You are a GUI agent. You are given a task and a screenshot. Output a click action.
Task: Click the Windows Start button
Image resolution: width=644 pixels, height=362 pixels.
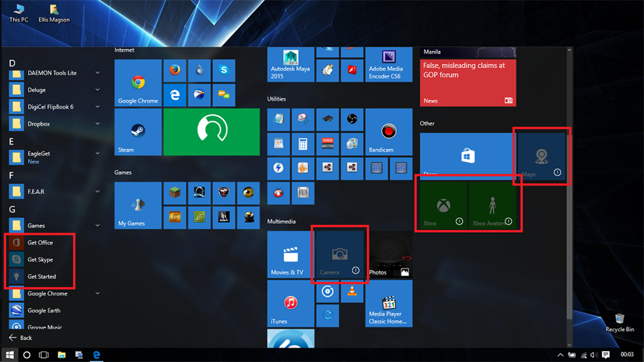coord(9,354)
